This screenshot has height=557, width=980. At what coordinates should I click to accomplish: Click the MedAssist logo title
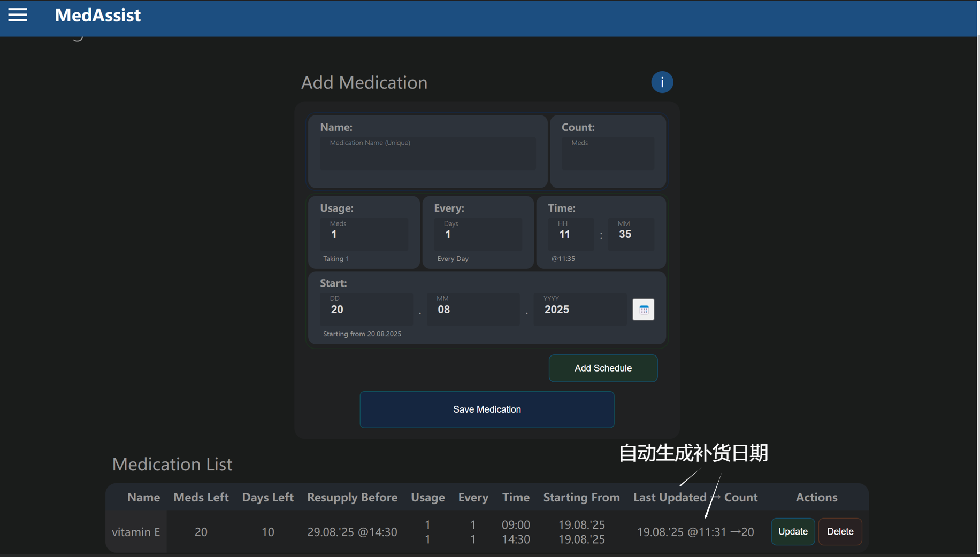(98, 15)
